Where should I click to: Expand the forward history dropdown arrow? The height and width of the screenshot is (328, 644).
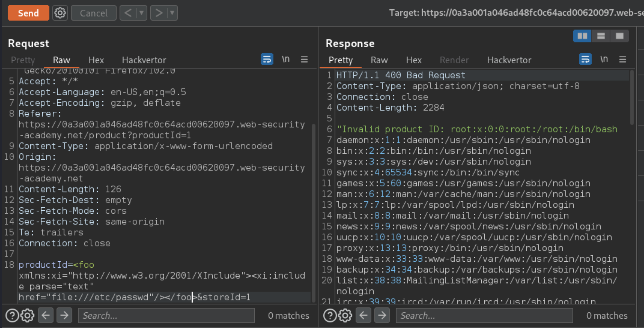tap(172, 13)
